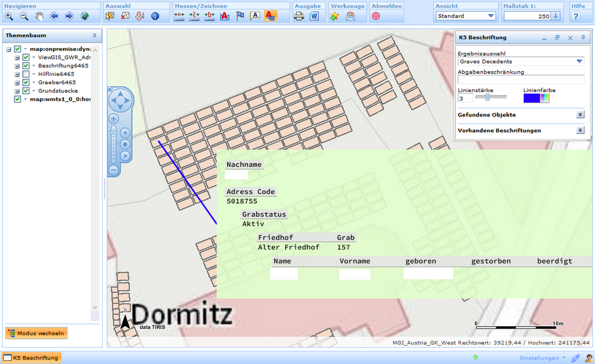Viewport: 595px width, 364px height.
Task: Collapse the map:onpremise:dyn tree node
Action: (8, 49)
